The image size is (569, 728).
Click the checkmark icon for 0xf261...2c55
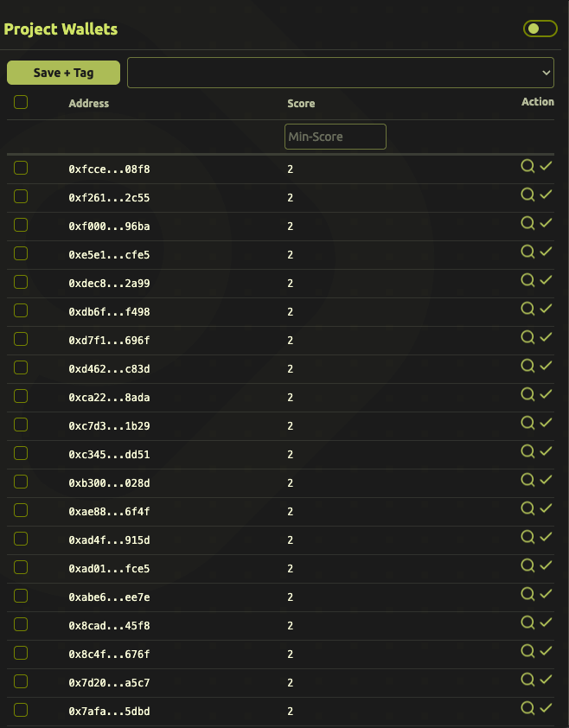pos(546,195)
